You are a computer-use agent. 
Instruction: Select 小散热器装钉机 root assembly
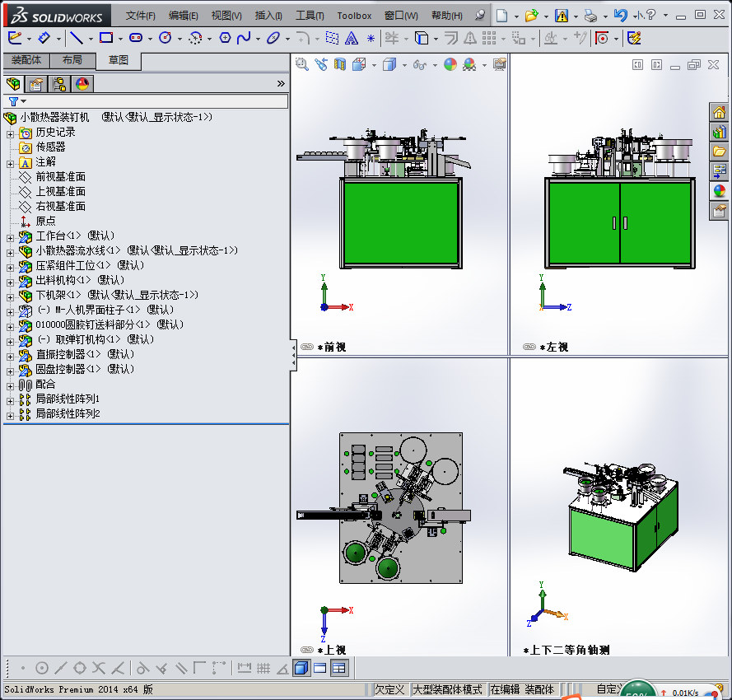click(54, 117)
